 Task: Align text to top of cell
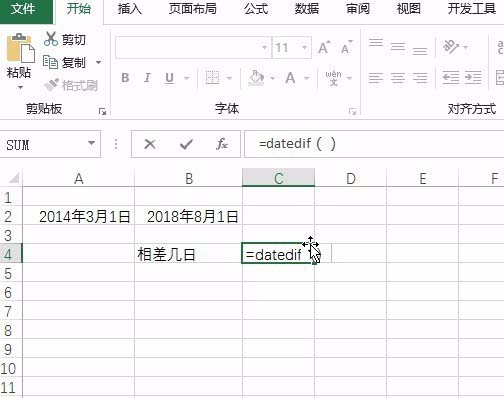(x=376, y=43)
